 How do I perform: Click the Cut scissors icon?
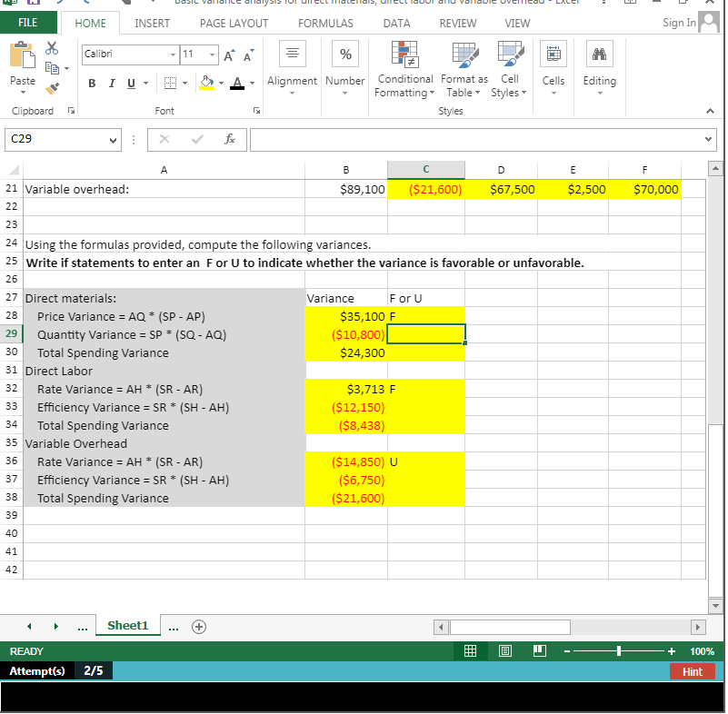[52, 48]
